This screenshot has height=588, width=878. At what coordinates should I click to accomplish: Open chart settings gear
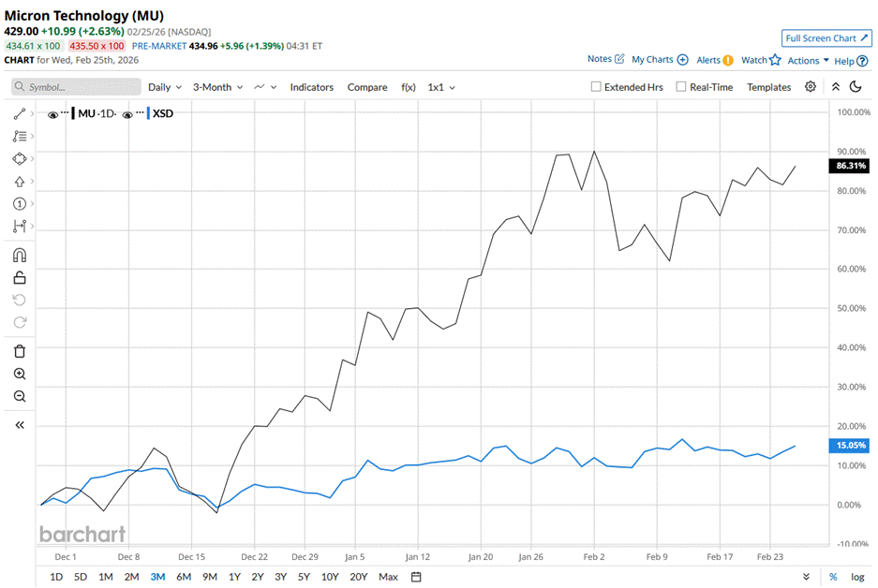pyautogui.click(x=811, y=87)
